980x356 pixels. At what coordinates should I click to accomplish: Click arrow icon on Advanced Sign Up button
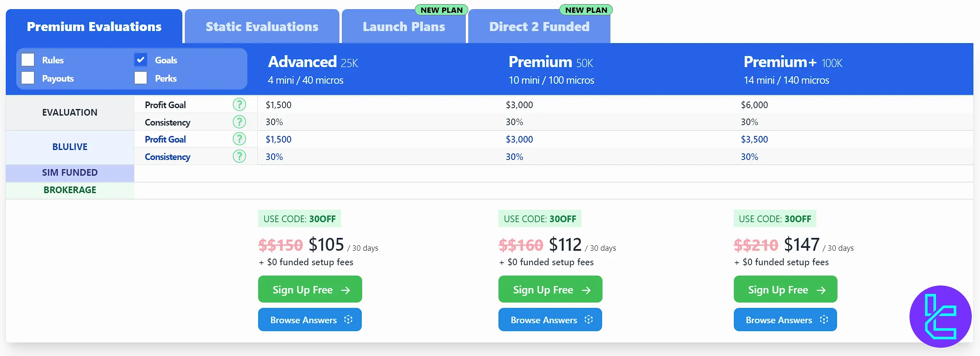[x=345, y=290]
